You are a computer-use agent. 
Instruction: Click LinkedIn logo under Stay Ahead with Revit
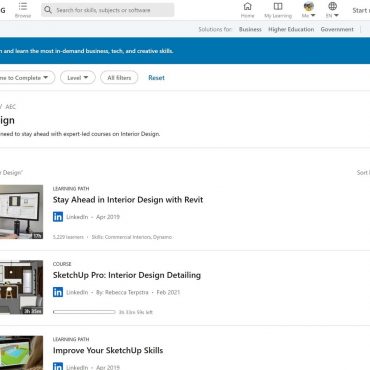coord(58,217)
